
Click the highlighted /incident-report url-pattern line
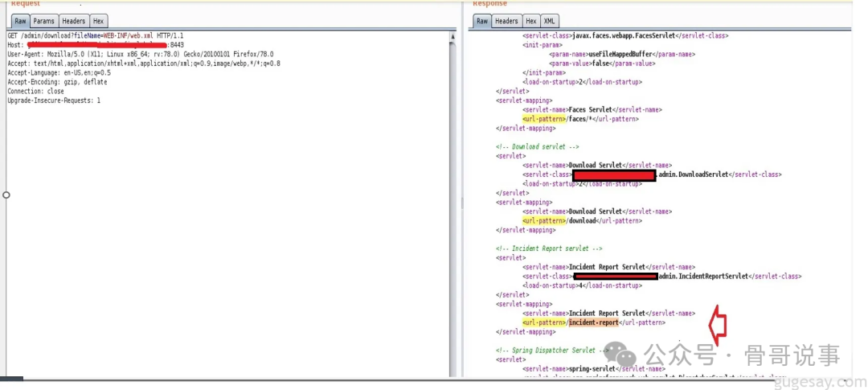[593, 322]
